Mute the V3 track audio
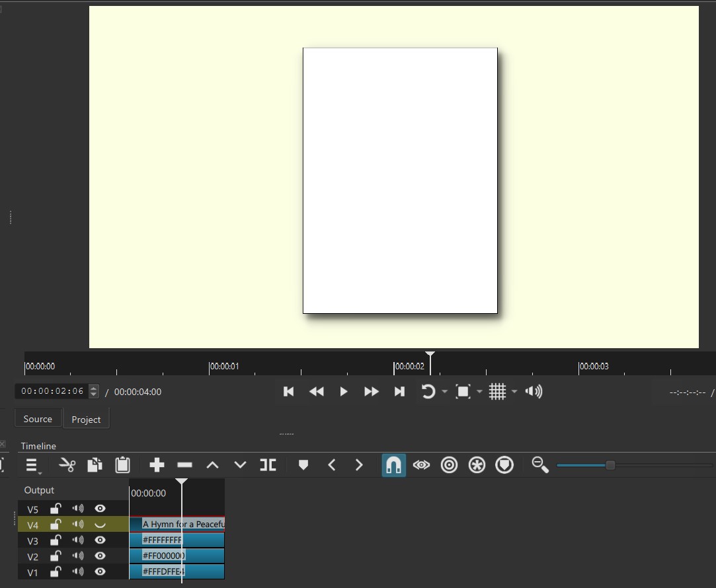 tap(78, 540)
